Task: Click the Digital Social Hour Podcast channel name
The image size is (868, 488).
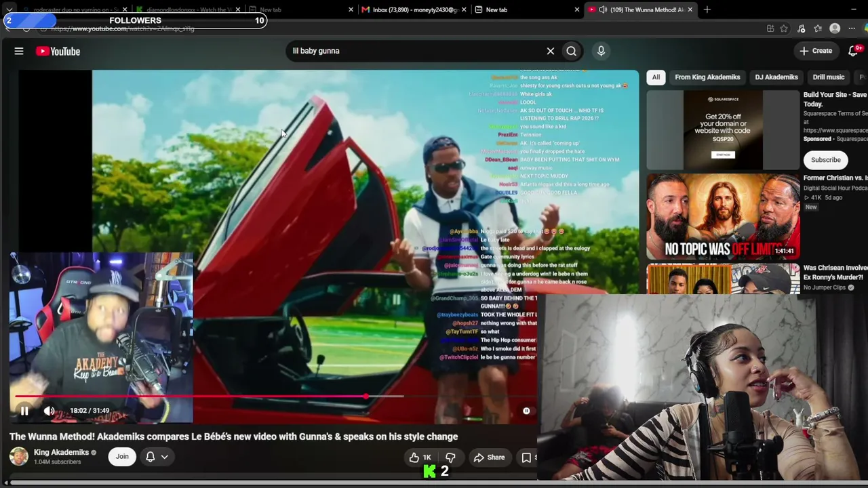Action: click(835, 188)
